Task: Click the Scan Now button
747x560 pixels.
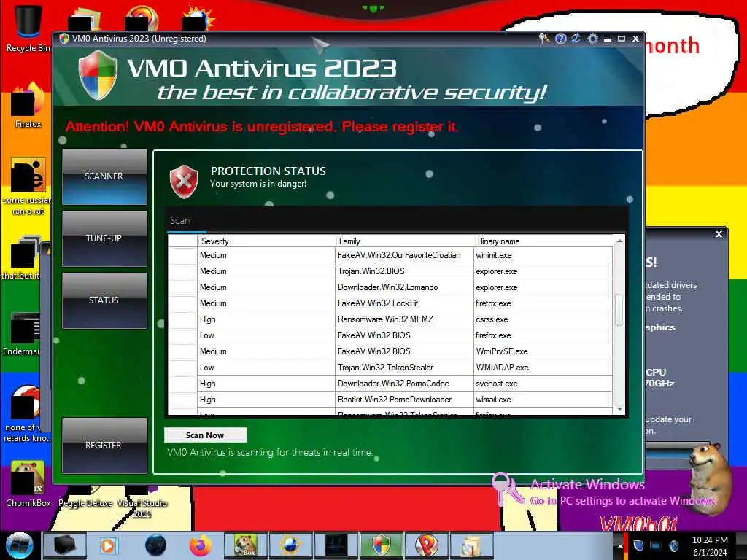Action: pos(205,435)
